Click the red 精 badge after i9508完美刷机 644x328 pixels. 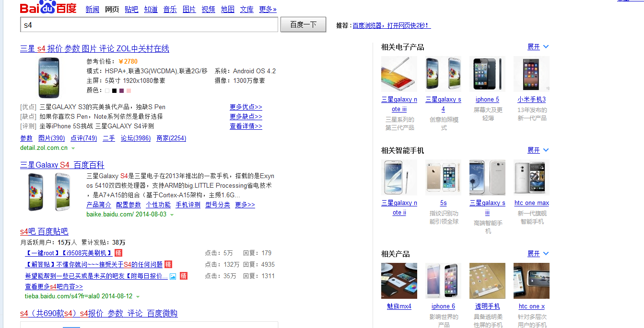click(118, 253)
